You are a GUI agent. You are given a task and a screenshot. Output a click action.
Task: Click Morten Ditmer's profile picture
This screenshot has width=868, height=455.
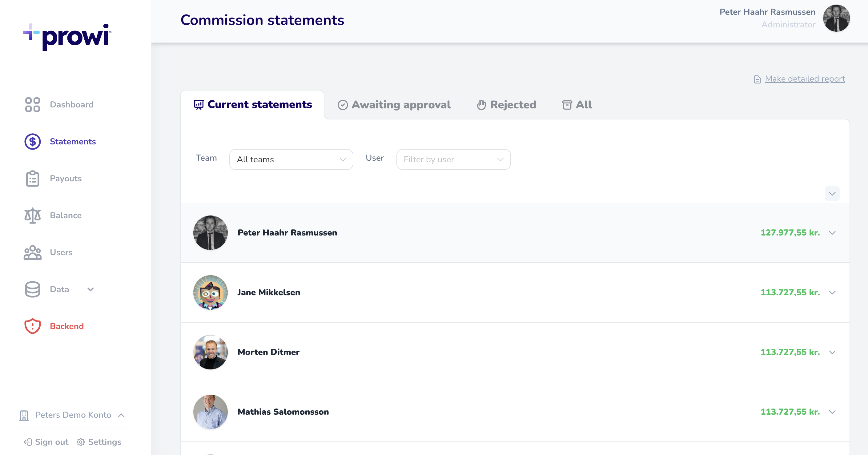click(210, 352)
